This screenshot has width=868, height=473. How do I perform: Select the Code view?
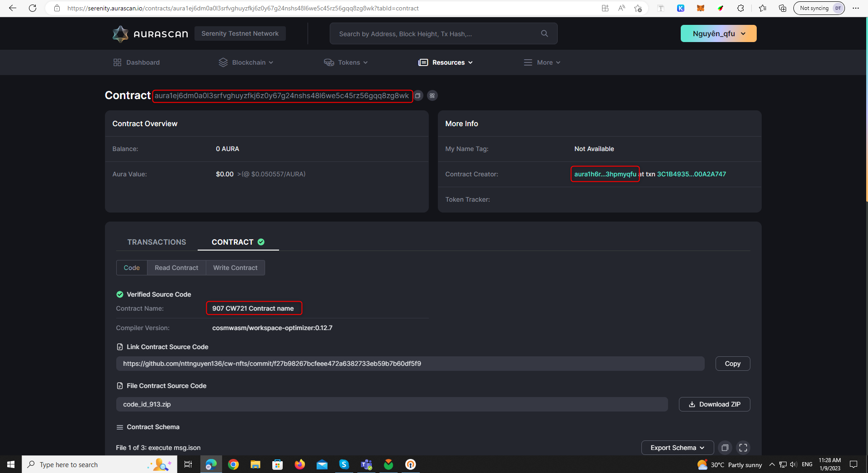coord(132,267)
